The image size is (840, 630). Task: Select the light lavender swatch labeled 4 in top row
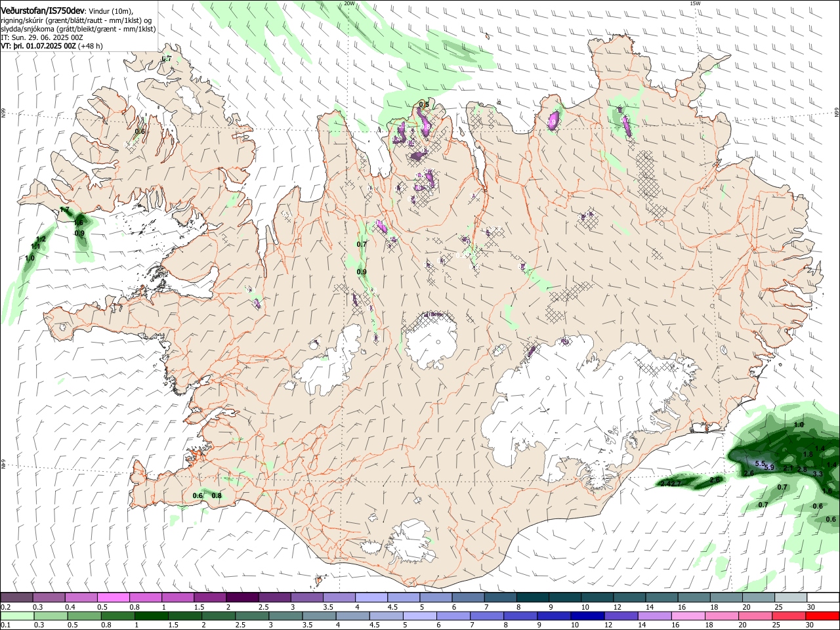pos(371,598)
